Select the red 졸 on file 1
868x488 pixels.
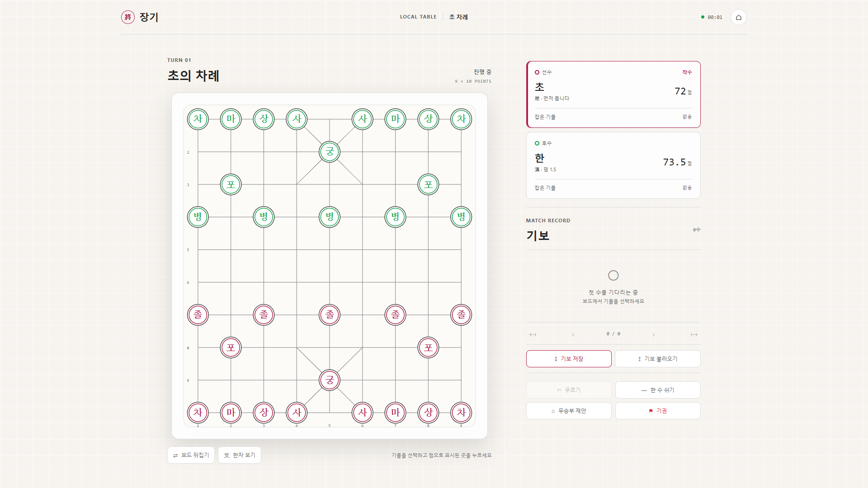(x=198, y=315)
